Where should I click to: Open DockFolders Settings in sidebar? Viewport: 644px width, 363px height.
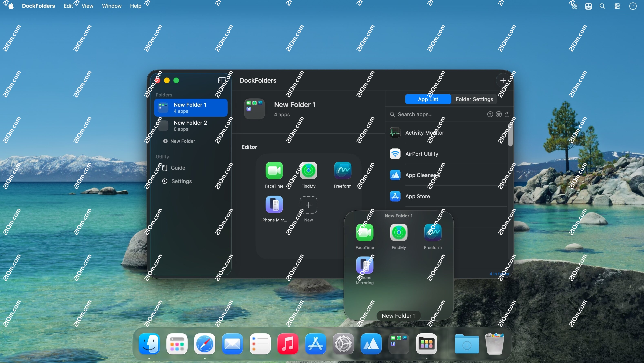pos(177,181)
